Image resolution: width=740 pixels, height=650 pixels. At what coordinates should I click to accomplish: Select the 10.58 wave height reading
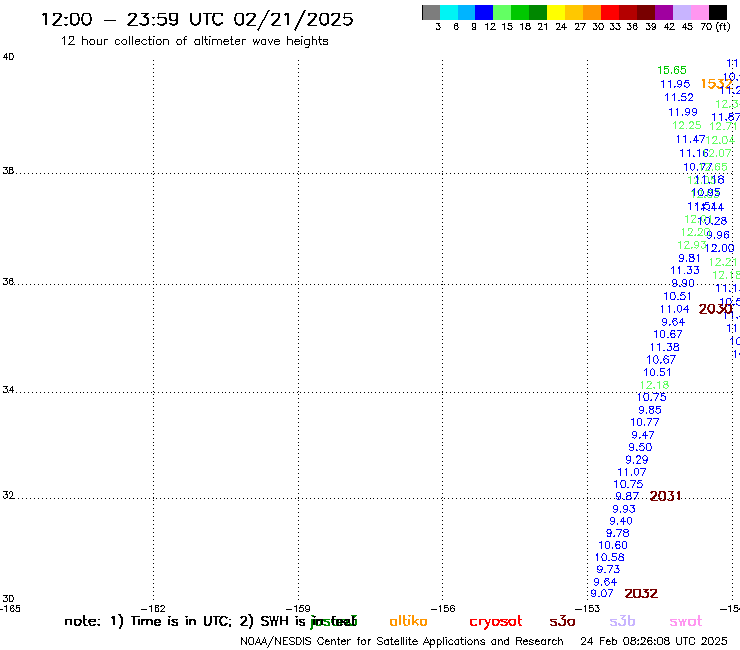click(609, 557)
